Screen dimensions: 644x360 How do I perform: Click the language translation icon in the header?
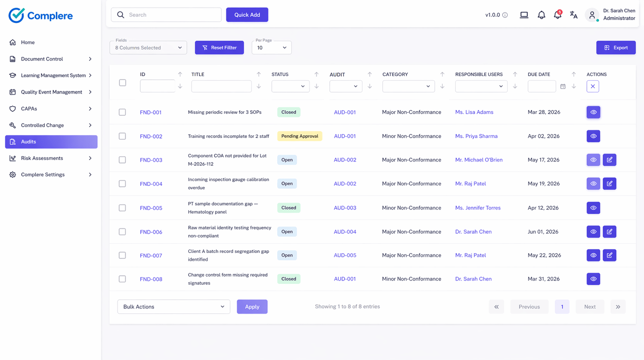[x=574, y=15]
